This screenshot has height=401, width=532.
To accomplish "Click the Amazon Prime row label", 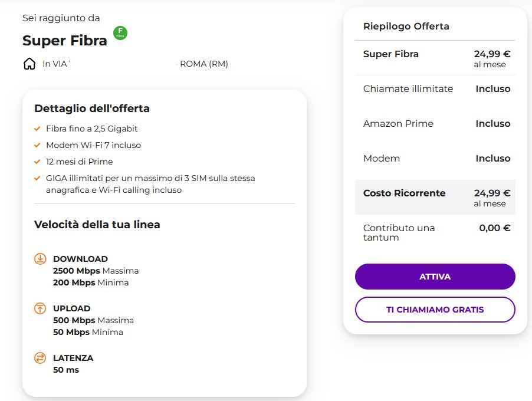I will coord(398,124).
